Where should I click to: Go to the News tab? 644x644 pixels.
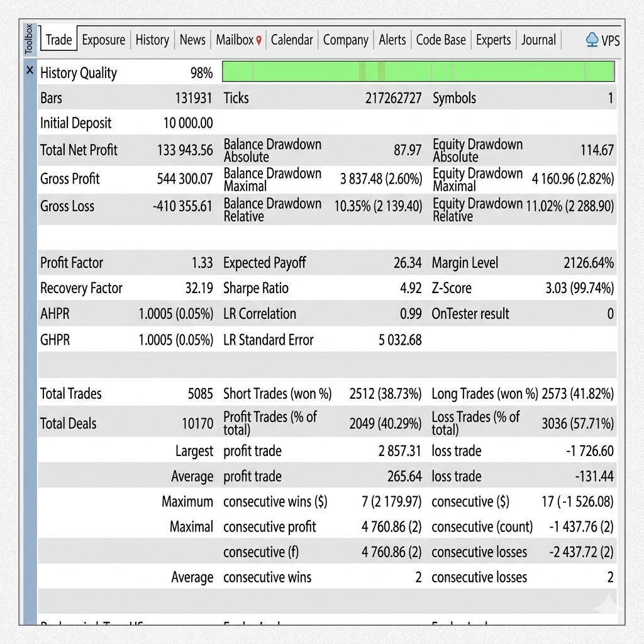pyautogui.click(x=192, y=40)
